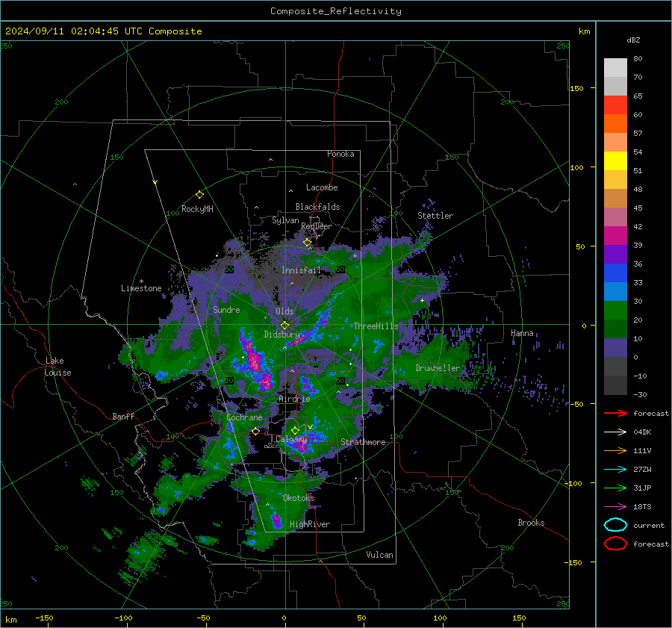Select the orange 111V arrow icon
672x628 pixels.
(615, 450)
